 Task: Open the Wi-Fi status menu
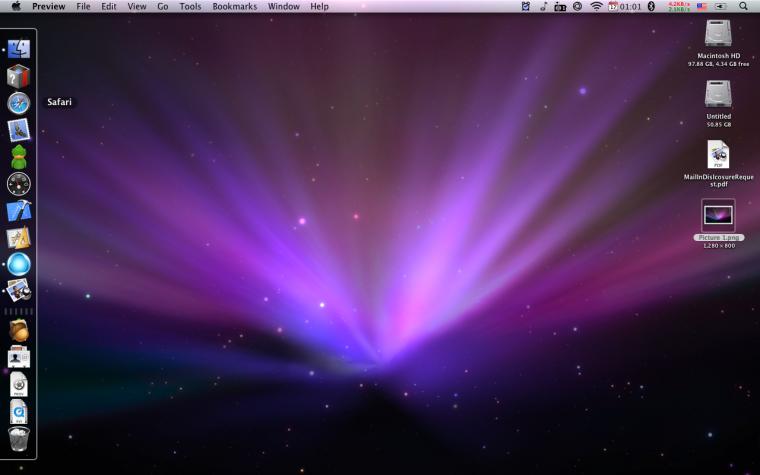596,6
